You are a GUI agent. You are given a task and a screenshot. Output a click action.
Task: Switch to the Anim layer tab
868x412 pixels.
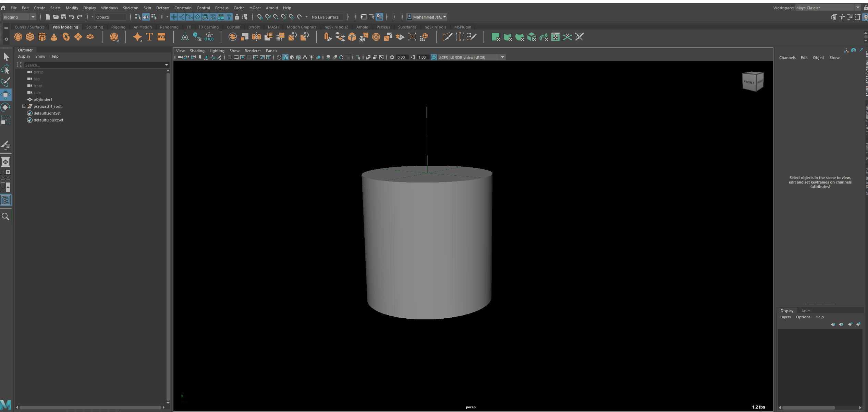click(806, 311)
